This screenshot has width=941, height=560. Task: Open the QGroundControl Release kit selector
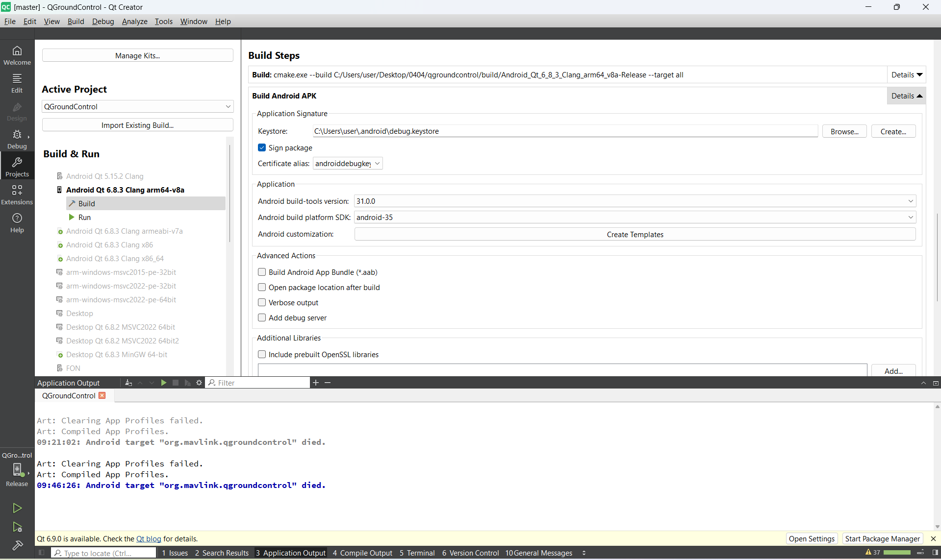[x=17, y=470]
